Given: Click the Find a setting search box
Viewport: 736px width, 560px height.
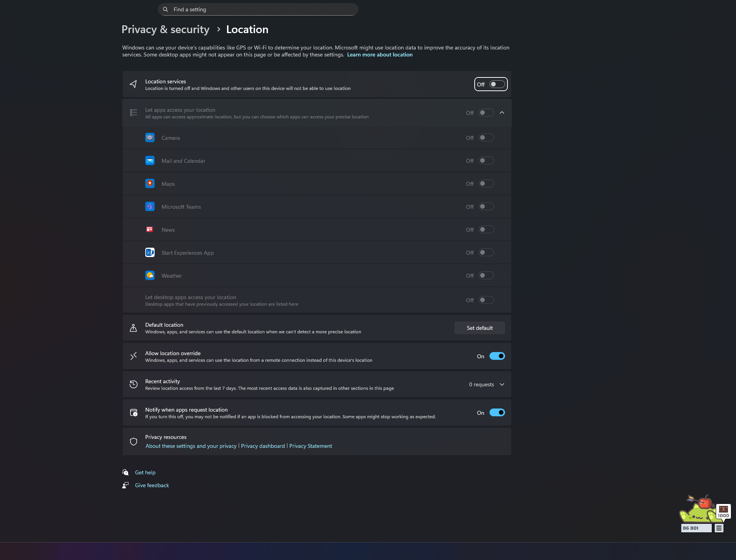Looking at the screenshot, I should tap(258, 9).
